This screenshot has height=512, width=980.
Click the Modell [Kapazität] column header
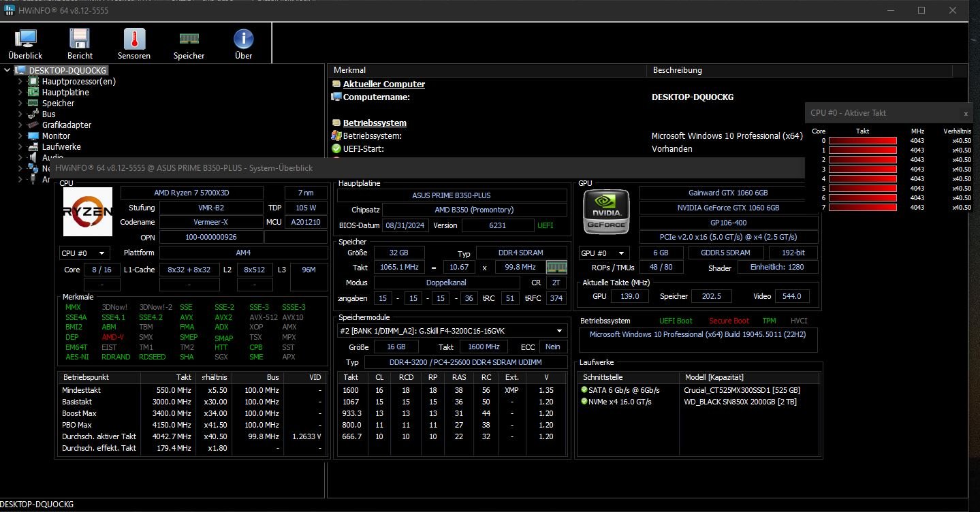748,377
